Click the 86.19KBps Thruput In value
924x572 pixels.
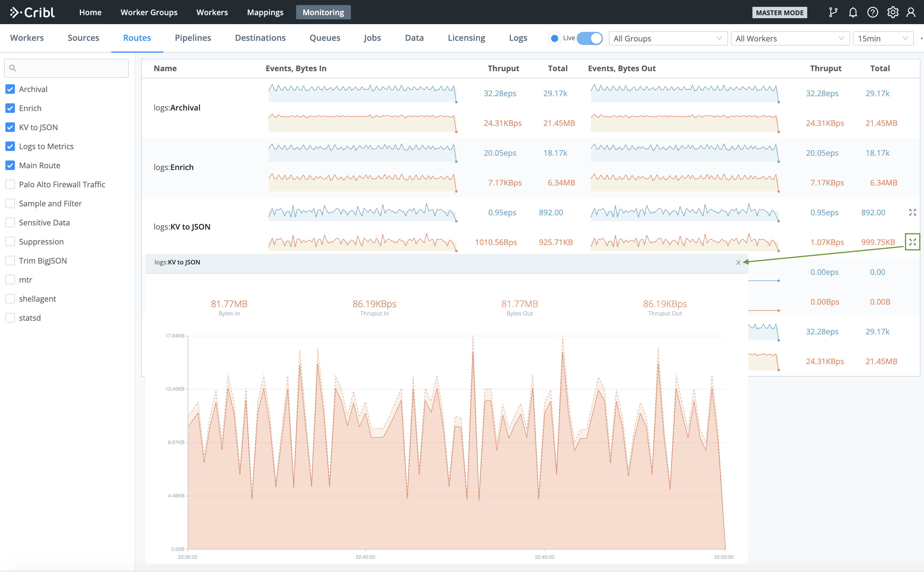(x=374, y=304)
